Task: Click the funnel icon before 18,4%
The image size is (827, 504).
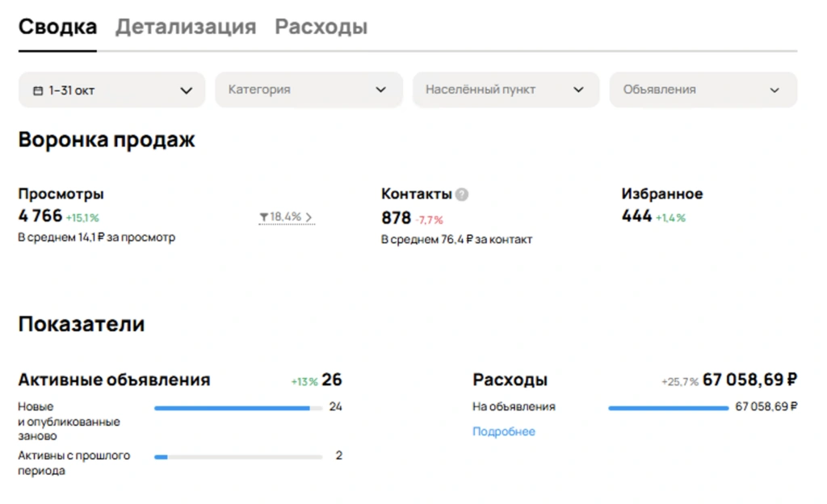Action: point(264,217)
